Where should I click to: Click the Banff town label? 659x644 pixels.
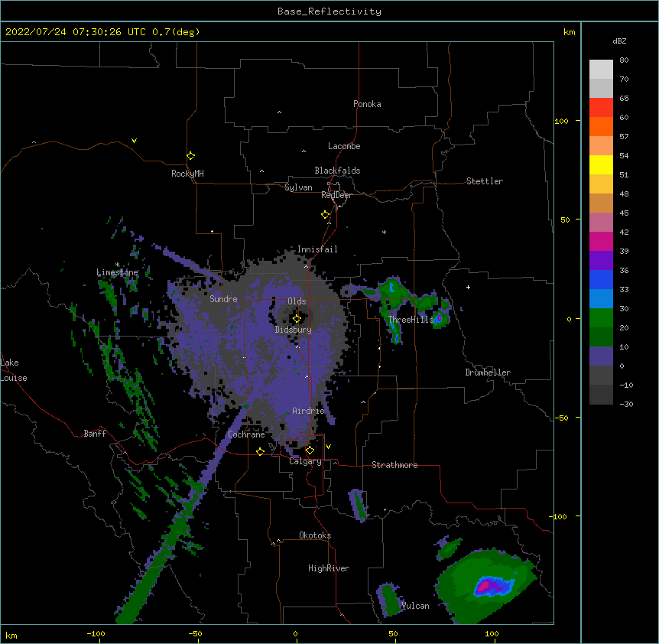pos(95,434)
